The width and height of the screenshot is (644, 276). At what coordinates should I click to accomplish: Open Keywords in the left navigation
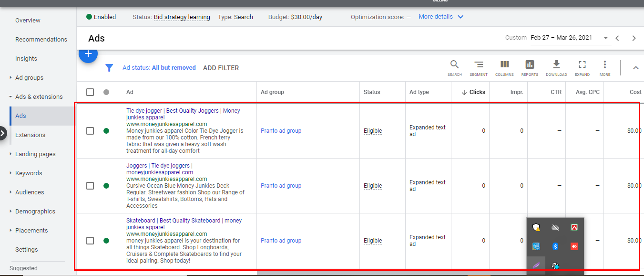click(x=29, y=173)
